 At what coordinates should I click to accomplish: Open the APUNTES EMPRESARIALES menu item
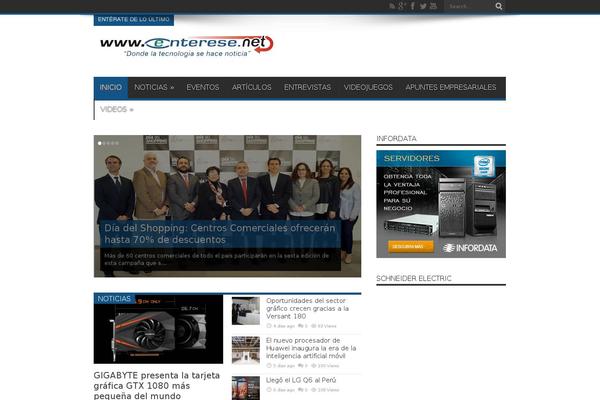tap(451, 87)
